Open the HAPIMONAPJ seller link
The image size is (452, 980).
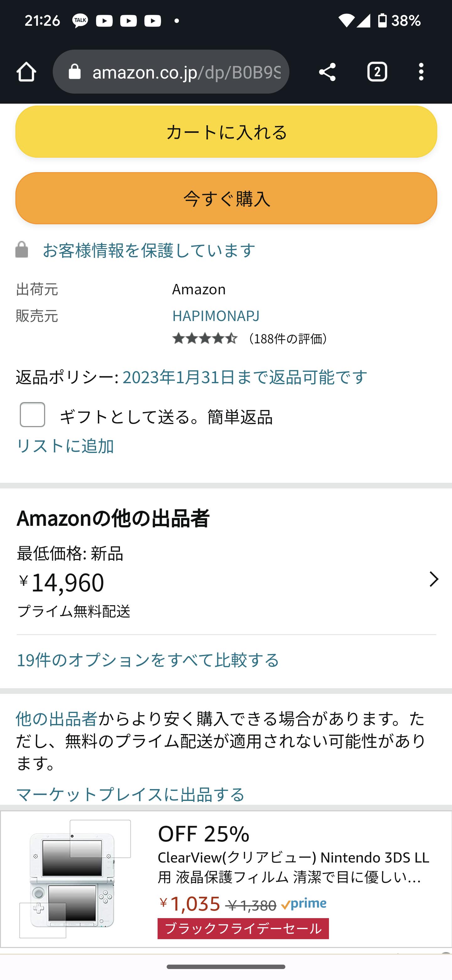(216, 316)
